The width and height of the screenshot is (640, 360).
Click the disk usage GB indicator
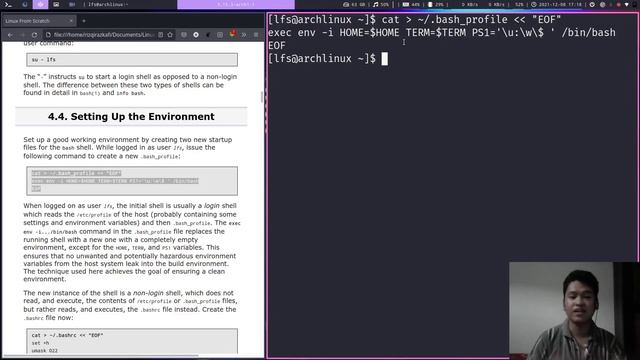pos(354,4)
